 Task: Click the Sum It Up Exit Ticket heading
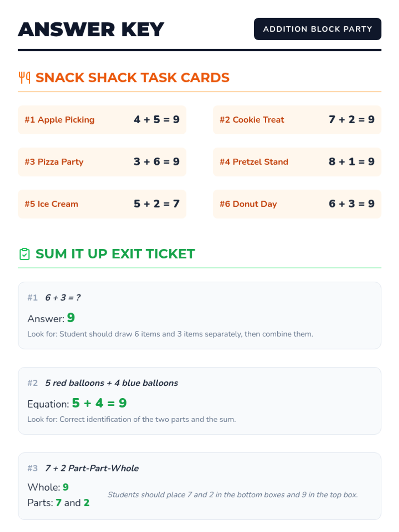coord(115,254)
